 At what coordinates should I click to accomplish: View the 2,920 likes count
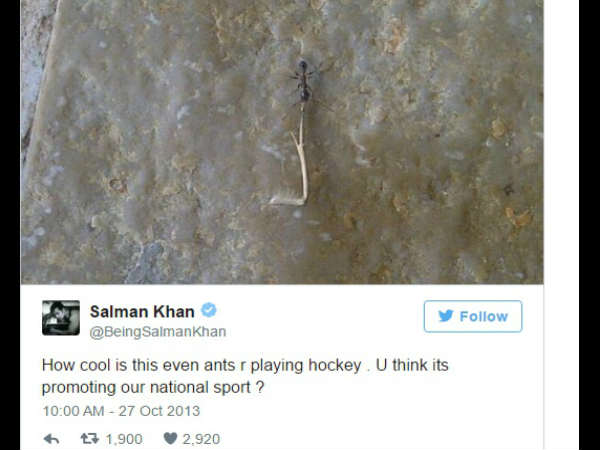pos(201,439)
